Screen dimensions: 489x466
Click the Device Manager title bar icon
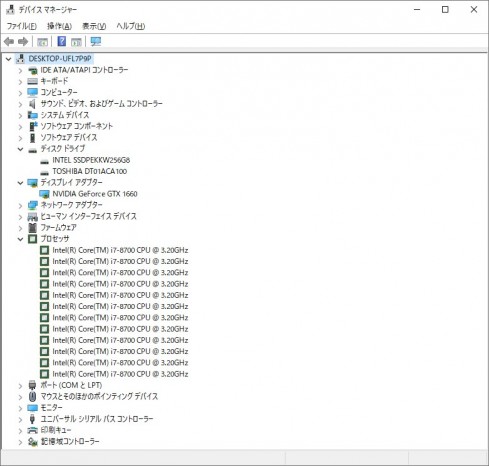10,10
